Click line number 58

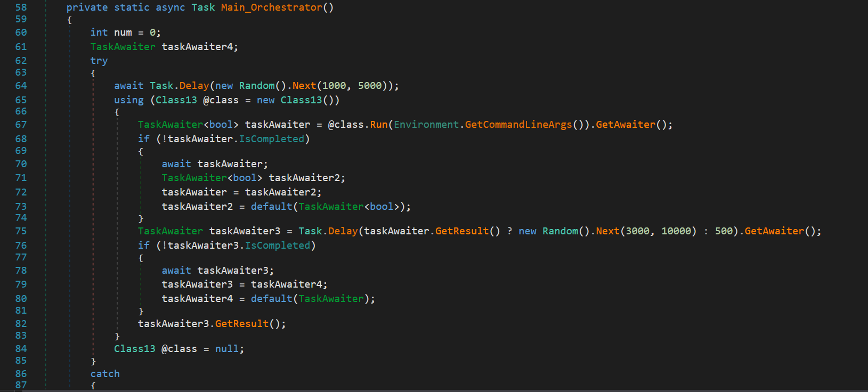click(21, 7)
